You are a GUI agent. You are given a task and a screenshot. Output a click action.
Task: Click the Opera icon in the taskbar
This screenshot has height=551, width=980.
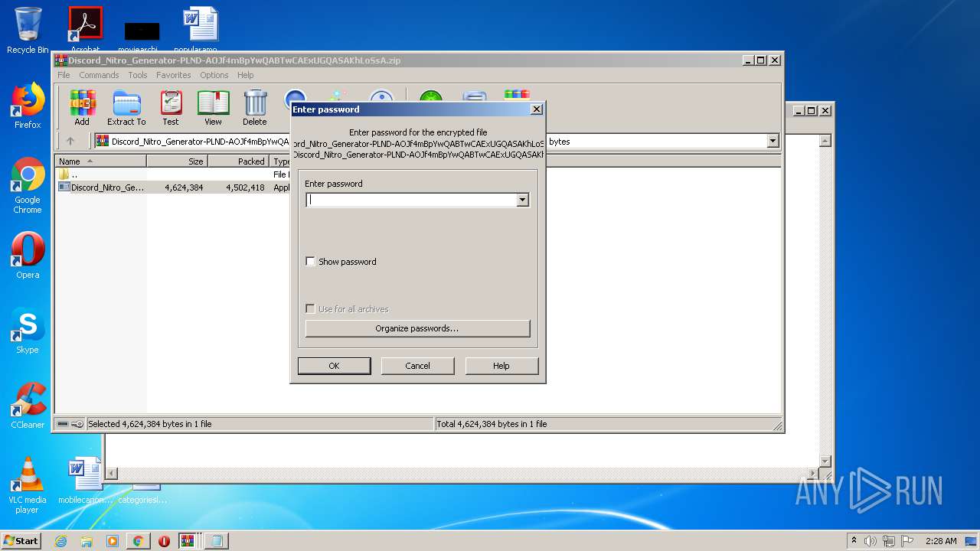coord(164,541)
